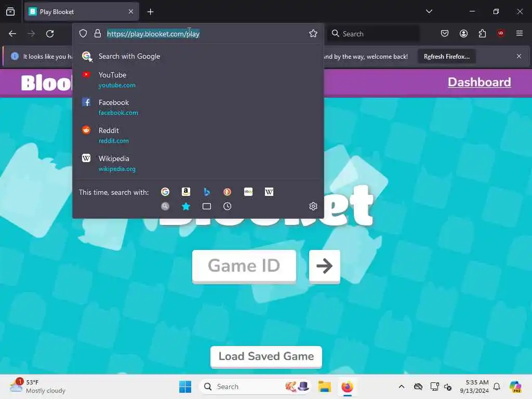View site security padlock info

98,34
